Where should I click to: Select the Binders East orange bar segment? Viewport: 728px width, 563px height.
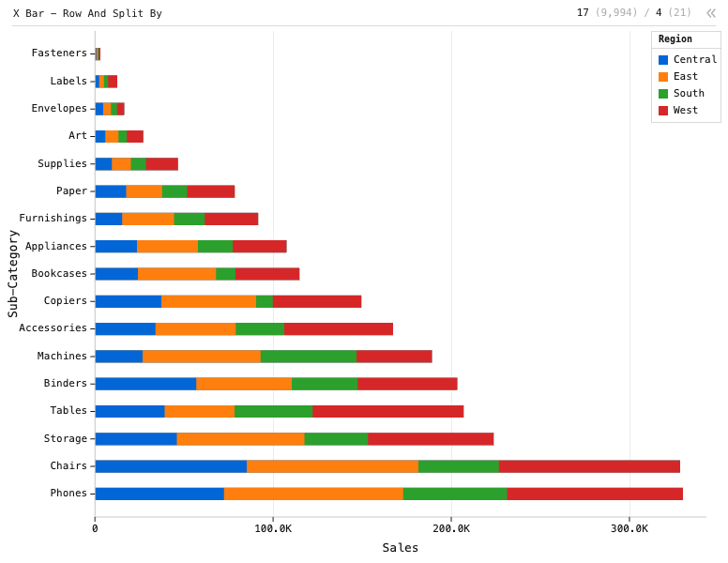[x=244, y=384]
